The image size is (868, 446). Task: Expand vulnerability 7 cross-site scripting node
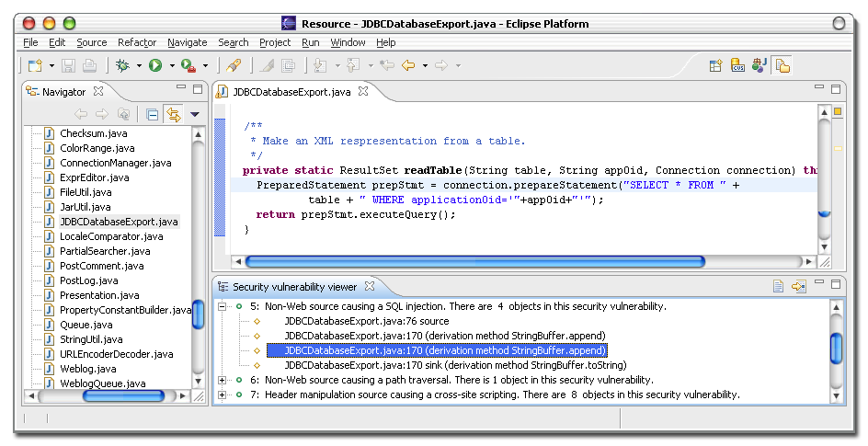pyautogui.click(x=223, y=395)
